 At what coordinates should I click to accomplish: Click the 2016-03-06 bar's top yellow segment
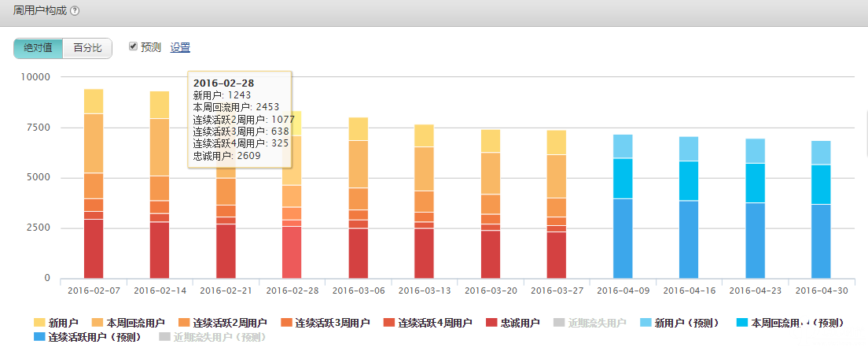point(358,128)
